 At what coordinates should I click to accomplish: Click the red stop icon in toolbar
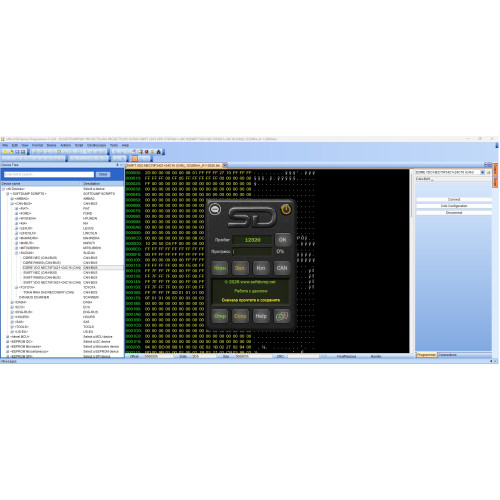pos(147,152)
